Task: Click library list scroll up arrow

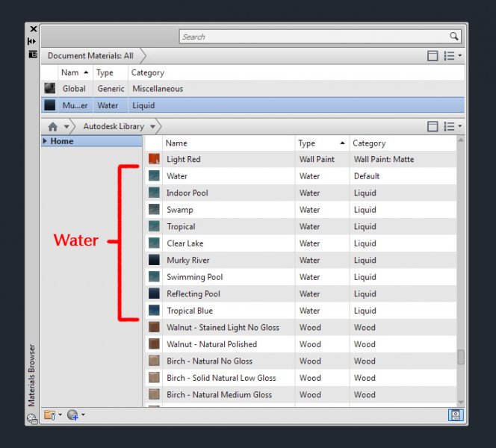Action: [461, 140]
